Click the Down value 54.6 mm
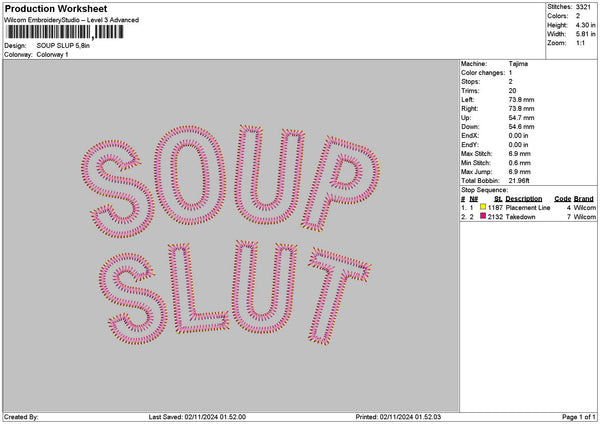This screenshot has height=424, width=600. [521, 127]
